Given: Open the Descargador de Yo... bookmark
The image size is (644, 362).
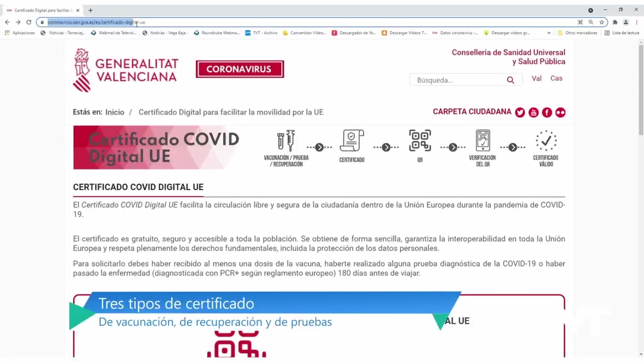Looking at the screenshot, I should 354,33.
